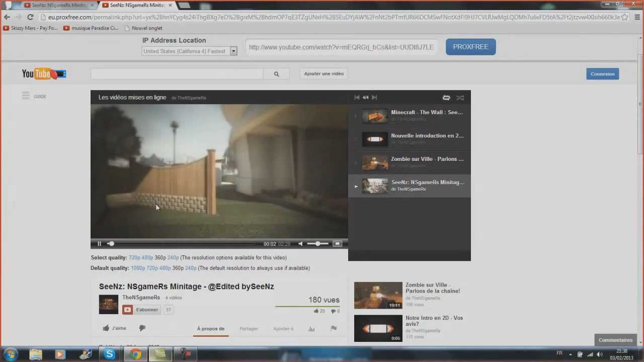Viewport: 644px width, 362px height.
Task: Mute the video using the speaker icon
Action: [x=300, y=244]
